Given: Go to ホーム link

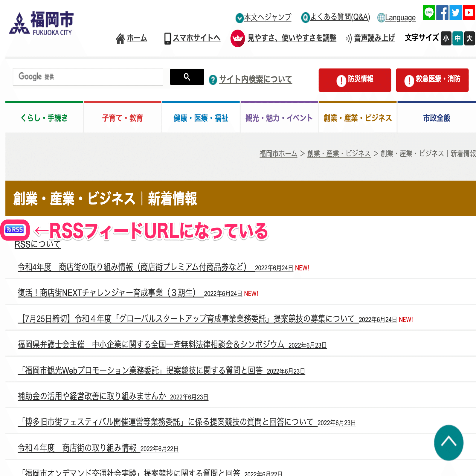Looking at the screenshot, I should click(137, 38).
